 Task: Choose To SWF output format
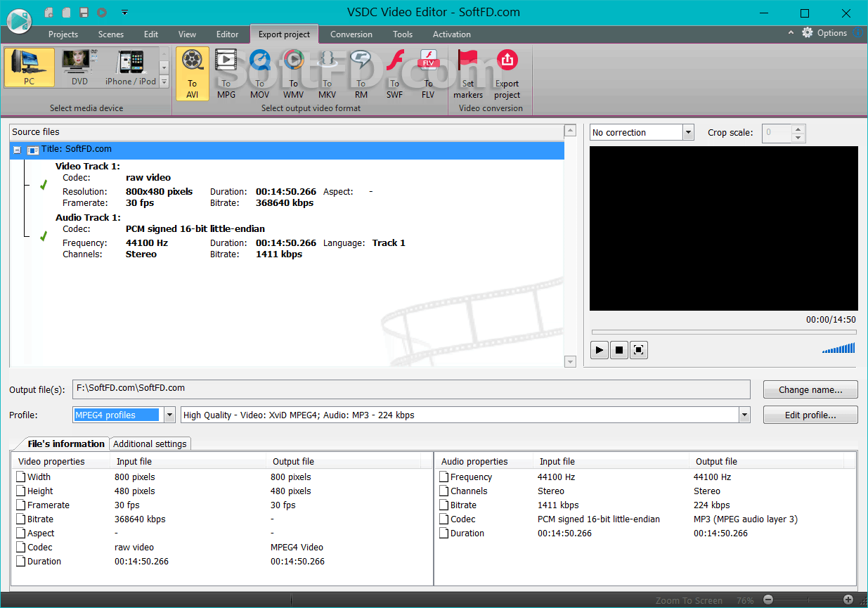point(395,74)
